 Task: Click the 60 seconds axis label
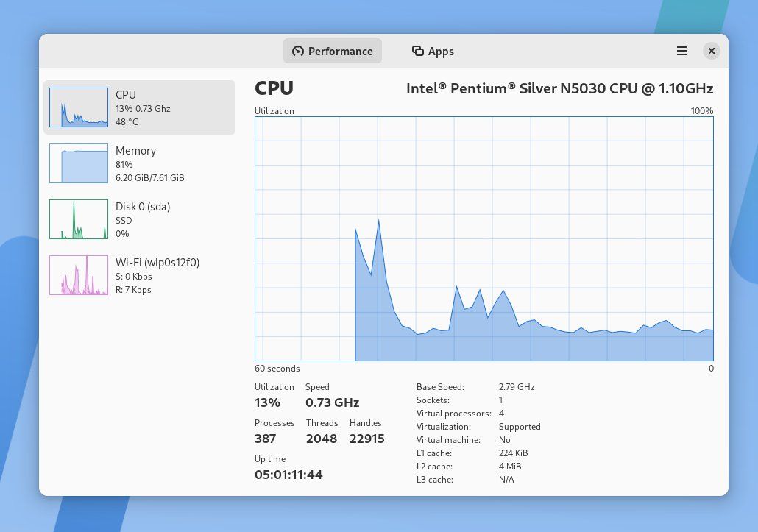277,368
